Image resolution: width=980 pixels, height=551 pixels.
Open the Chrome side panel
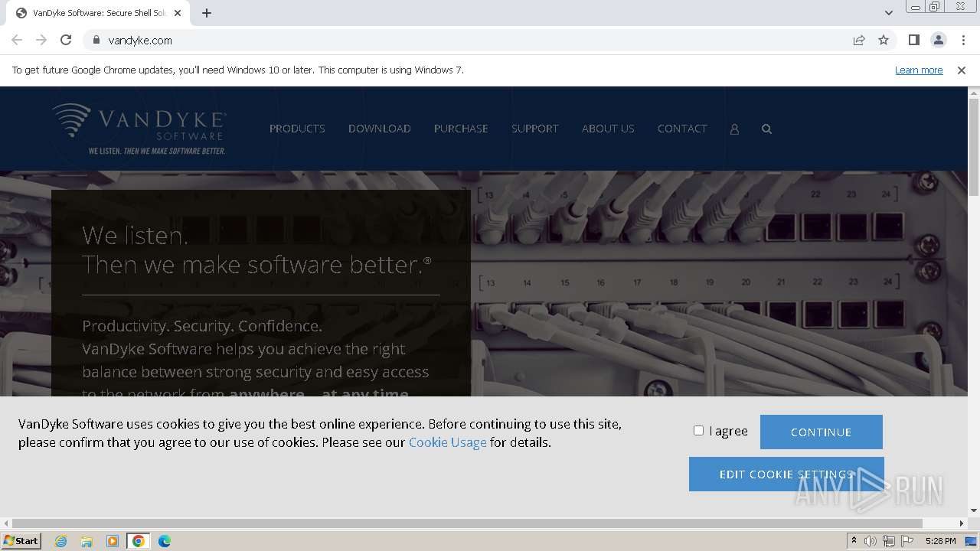coord(913,40)
